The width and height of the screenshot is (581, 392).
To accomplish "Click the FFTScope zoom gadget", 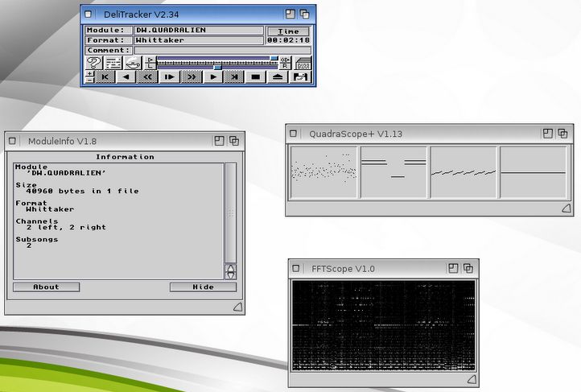I will pyautogui.click(x=453, y=268).
